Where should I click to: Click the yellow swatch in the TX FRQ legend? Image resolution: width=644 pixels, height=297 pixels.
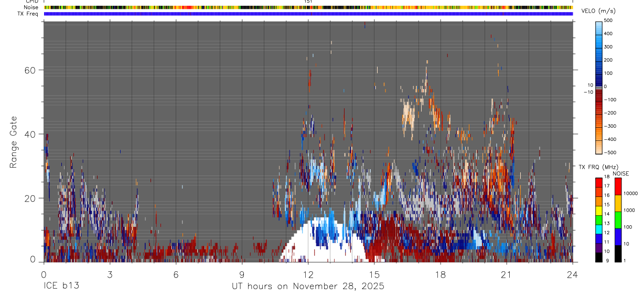click(598, 210)
